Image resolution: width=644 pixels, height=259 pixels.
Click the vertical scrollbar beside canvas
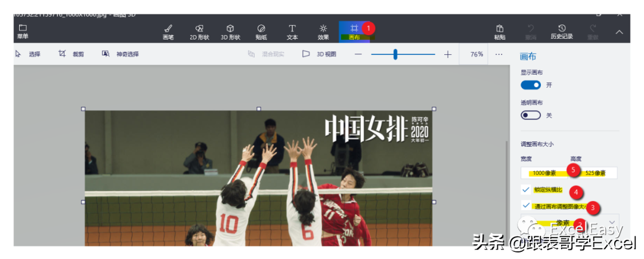[506, 192]
